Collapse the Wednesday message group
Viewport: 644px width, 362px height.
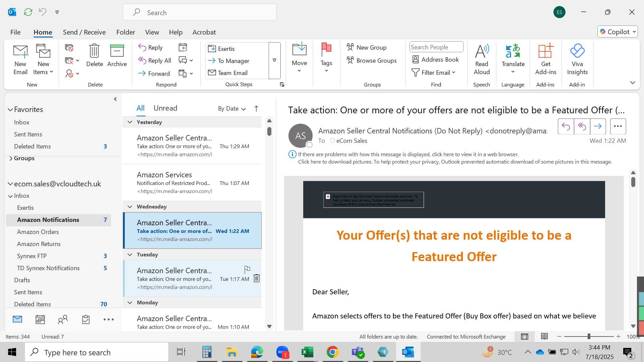click(x=130, y=206)
